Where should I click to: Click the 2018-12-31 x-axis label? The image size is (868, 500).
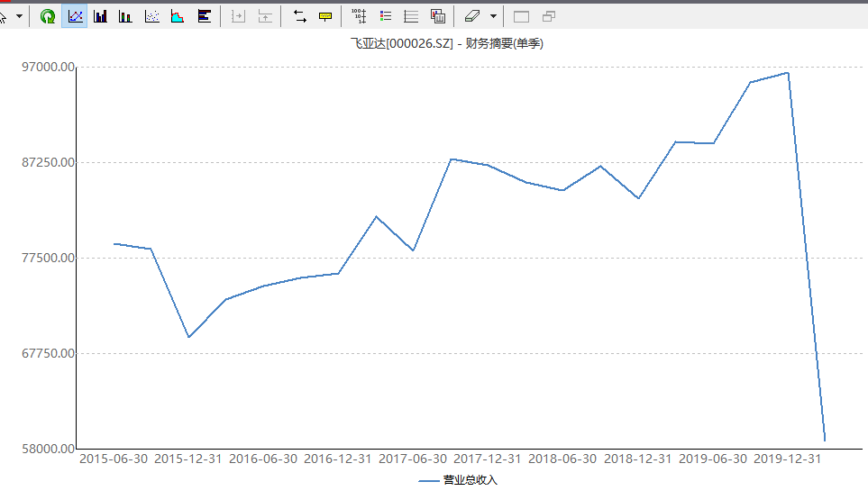pos(637,459)
